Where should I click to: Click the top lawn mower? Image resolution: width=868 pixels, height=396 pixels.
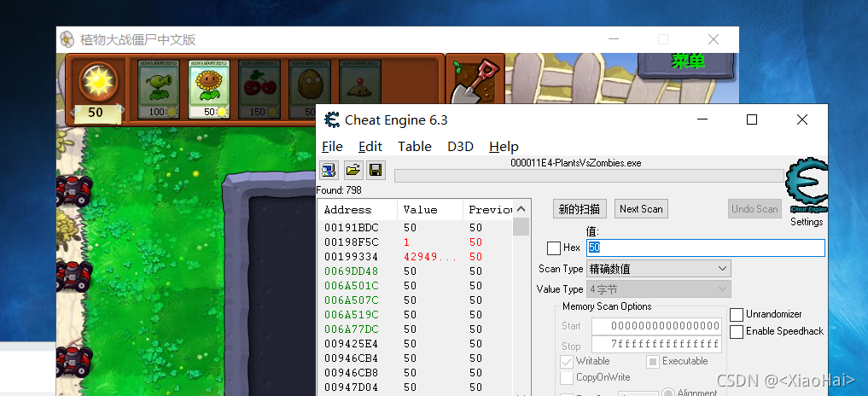tap(74, 190)
